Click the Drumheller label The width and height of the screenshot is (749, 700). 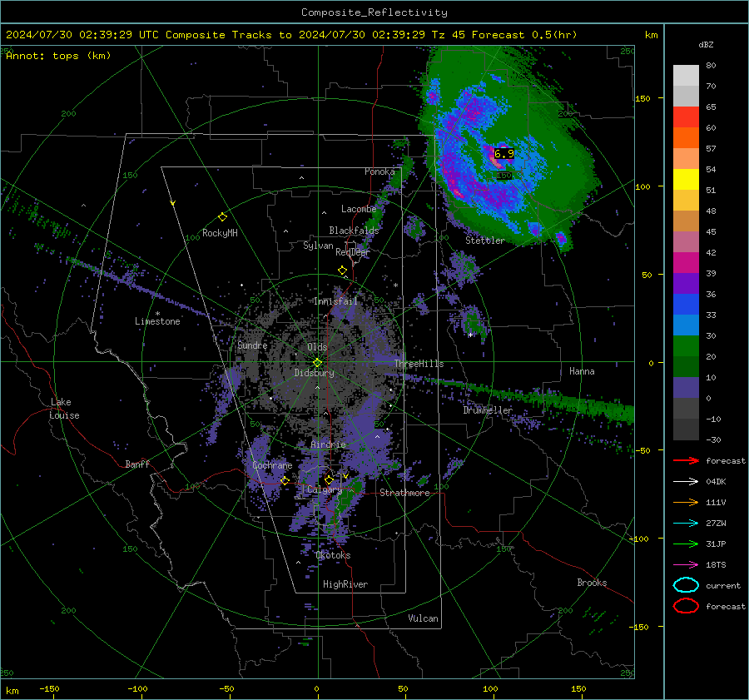(x=488, y=410)
